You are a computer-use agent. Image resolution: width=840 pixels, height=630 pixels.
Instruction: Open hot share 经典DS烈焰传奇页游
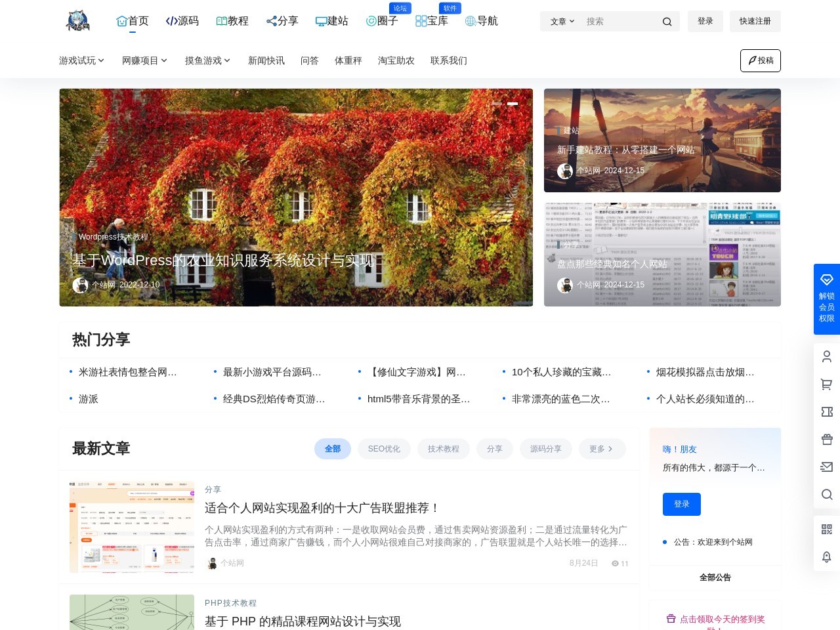coord(274,399)
